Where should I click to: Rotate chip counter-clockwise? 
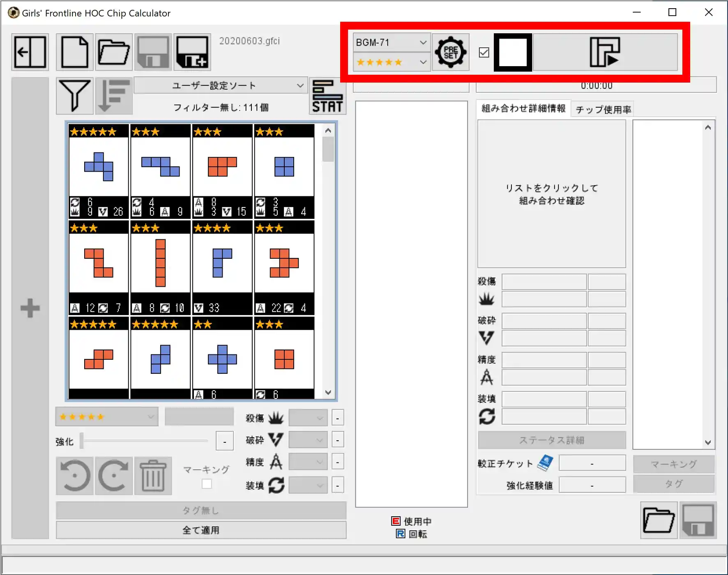74,476
